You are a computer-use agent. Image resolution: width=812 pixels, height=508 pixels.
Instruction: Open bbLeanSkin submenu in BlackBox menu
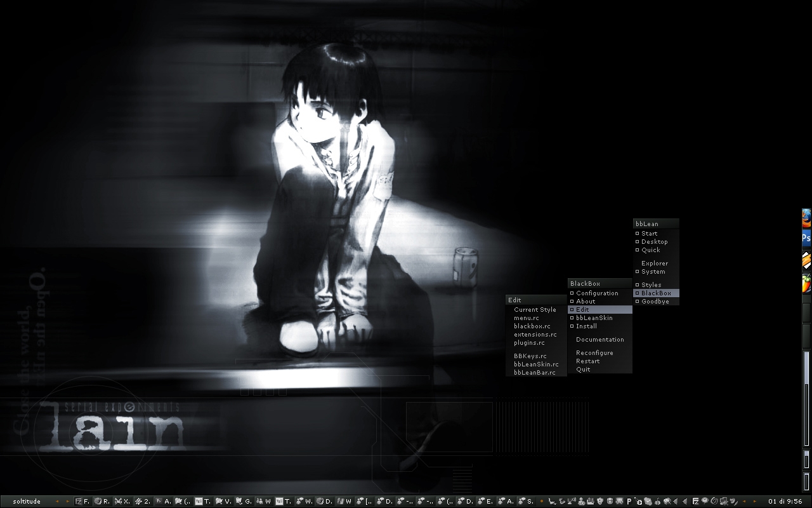point(599,318)
